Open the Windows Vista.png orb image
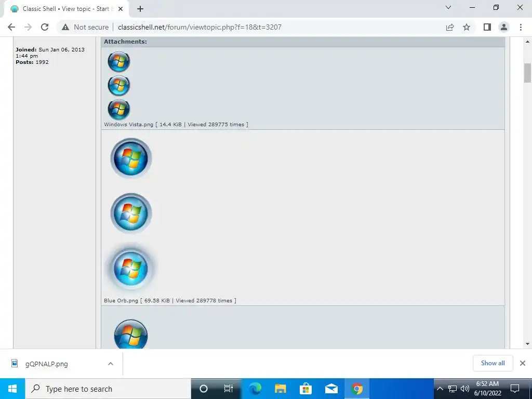This screenshot has width=532, height=399. [119, 86]
